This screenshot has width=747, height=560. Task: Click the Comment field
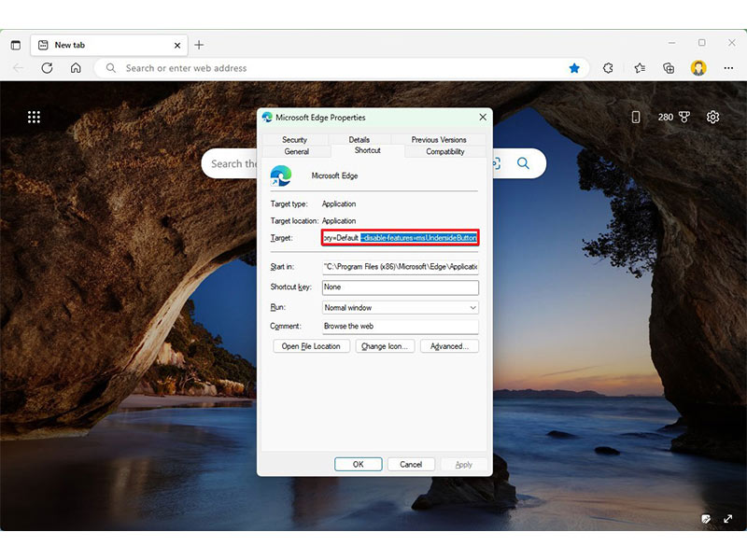[x=401, y=326]
